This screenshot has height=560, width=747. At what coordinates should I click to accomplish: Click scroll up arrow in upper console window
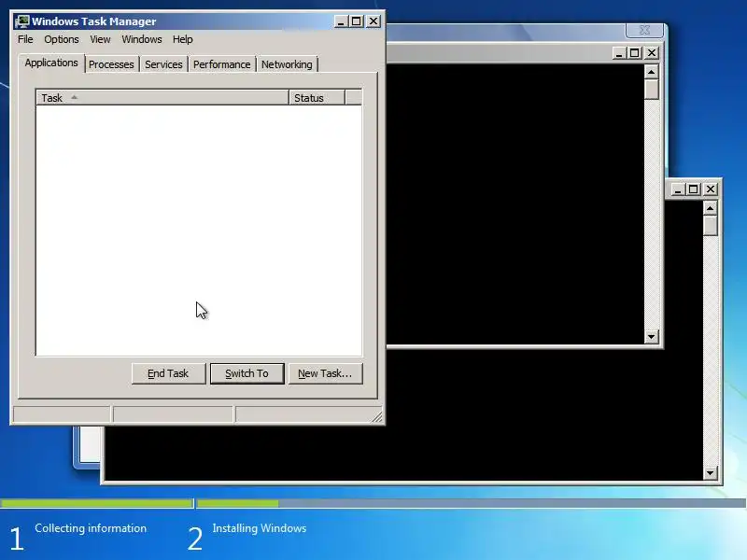click(651, 72)
